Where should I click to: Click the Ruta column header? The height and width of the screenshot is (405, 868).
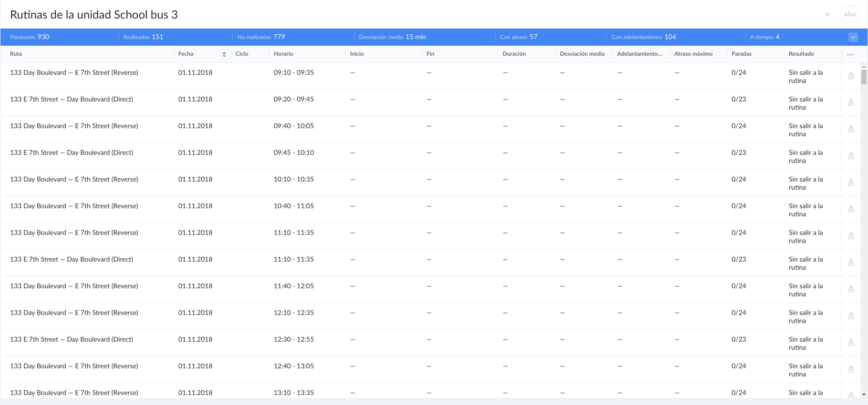16,54
